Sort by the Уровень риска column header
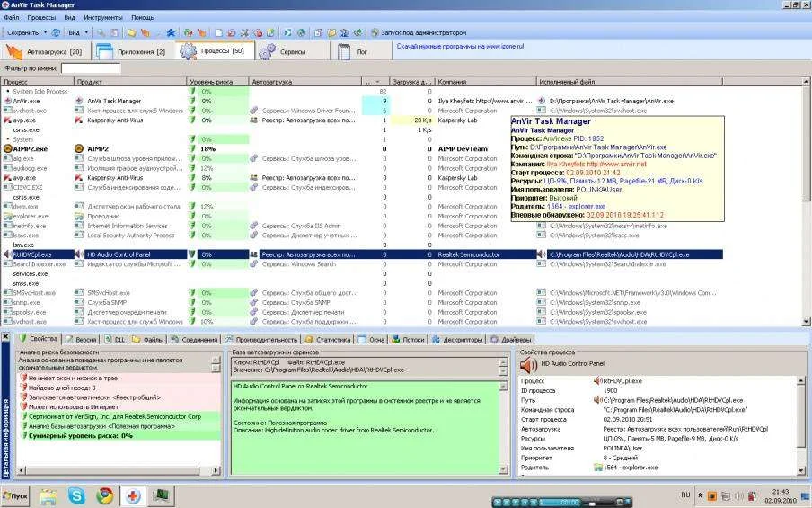Screen dimensions: 812x508 click(217, 82)
